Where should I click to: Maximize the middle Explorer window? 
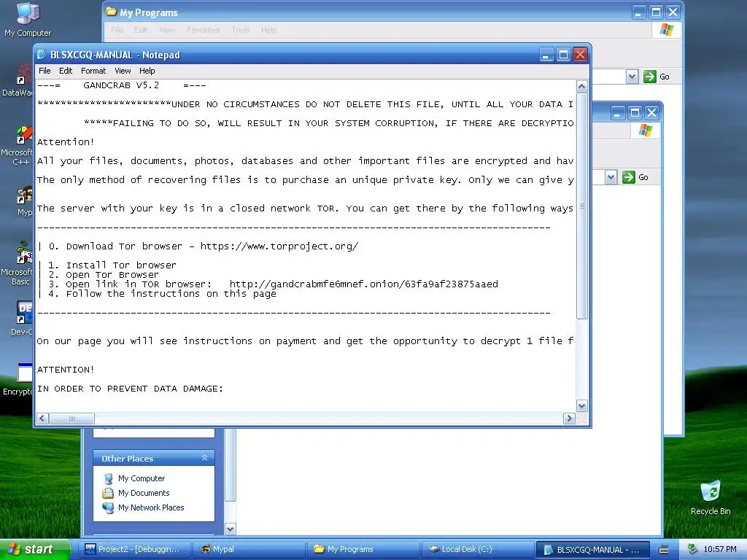click(634, 113)
